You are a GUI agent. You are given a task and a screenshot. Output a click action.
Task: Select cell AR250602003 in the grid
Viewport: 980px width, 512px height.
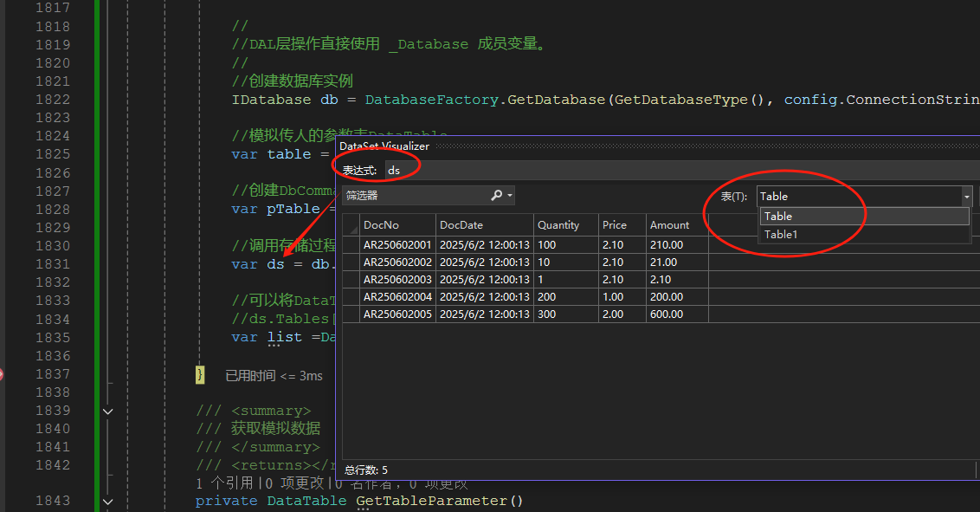click(397, 280)
